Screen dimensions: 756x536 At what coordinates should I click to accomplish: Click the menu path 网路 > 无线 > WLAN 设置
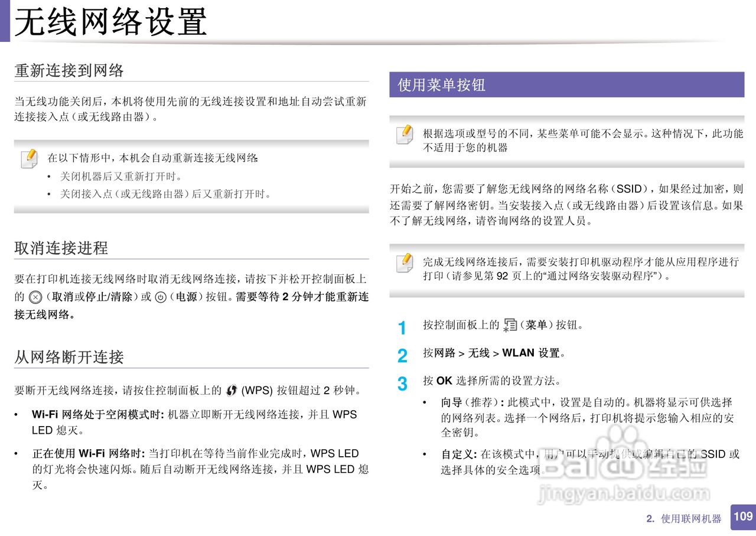click(x=497, y=353)
